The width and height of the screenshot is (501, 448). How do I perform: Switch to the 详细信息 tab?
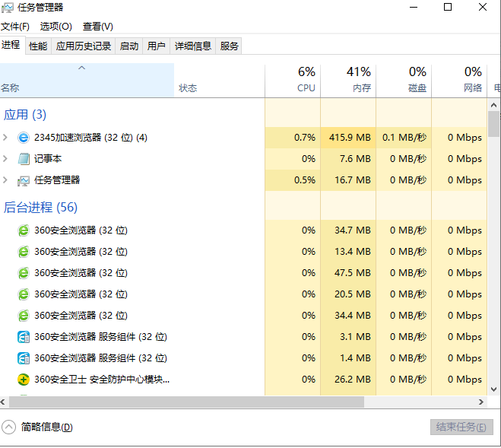(192, 46)
